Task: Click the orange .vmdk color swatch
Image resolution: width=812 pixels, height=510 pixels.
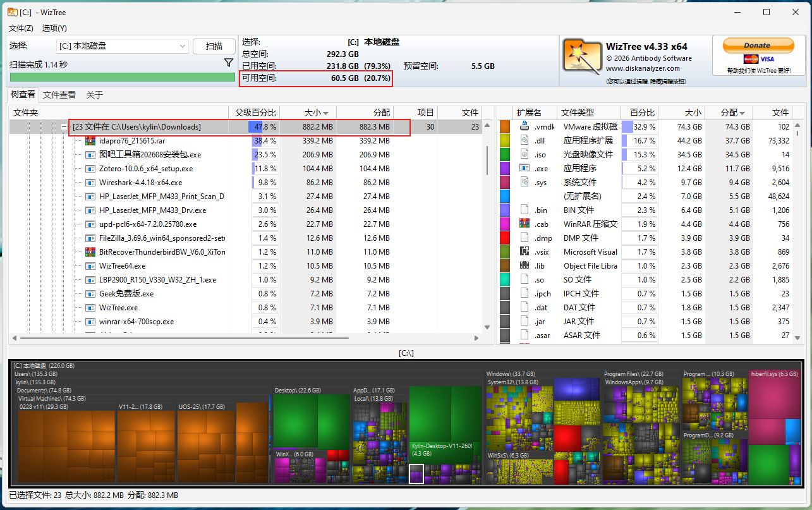Action: (x=505, y=126)
